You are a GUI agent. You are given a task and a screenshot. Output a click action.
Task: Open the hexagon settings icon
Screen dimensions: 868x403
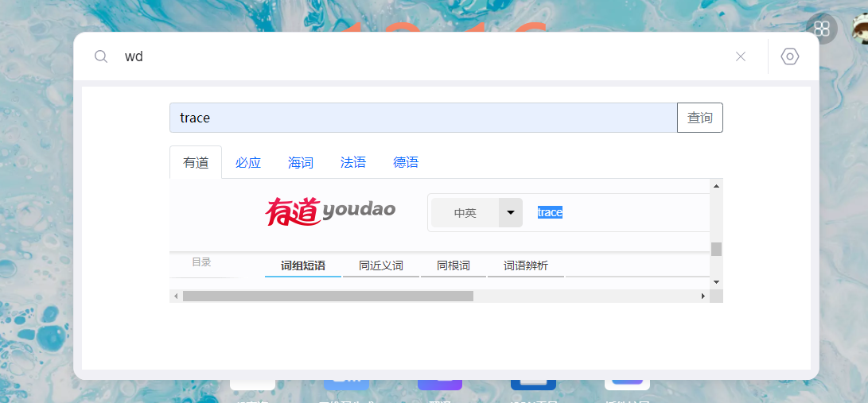point(790,56)
